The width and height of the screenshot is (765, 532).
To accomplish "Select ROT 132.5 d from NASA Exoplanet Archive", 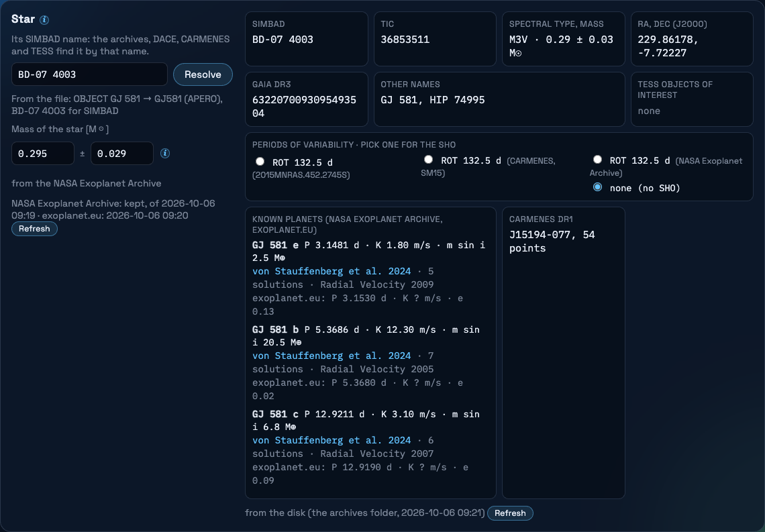I will 597,160.
